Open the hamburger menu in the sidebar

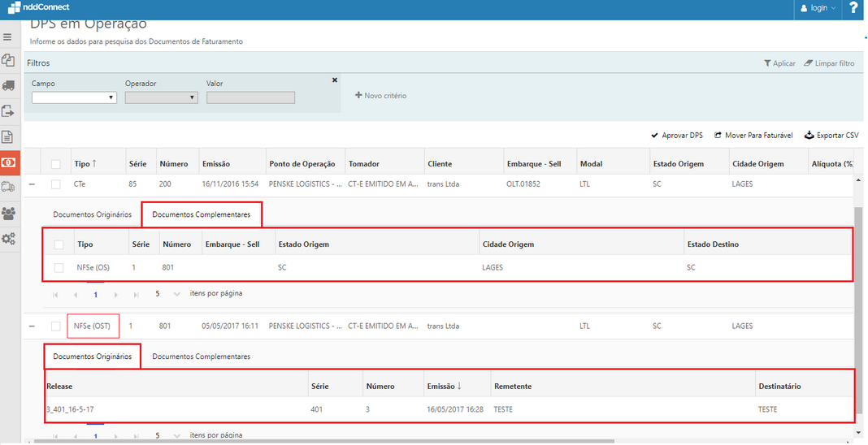(x=8, y=37)
